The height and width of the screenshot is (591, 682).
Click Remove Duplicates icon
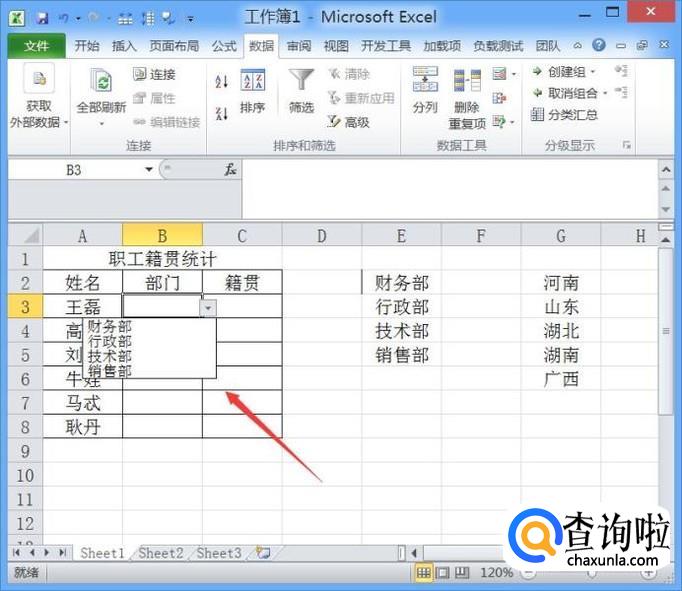point(467,80)
